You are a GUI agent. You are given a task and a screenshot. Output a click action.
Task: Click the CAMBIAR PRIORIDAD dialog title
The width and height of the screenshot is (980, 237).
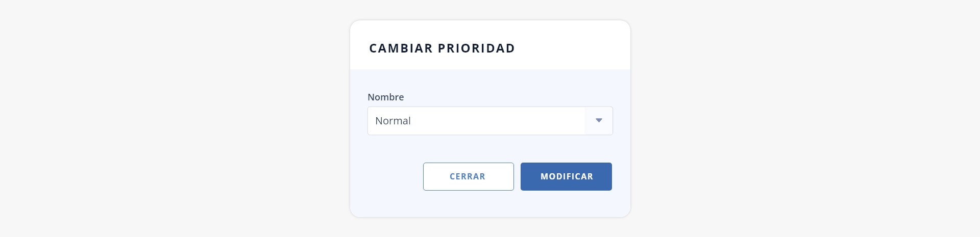(x=442, y=48)
